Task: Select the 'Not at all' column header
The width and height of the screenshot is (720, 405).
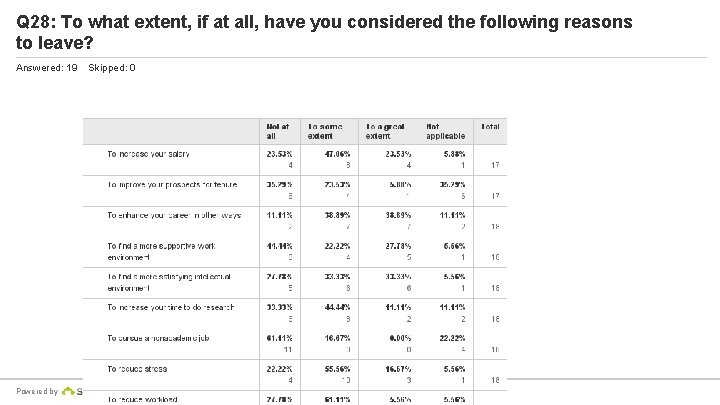Action: 278,131
